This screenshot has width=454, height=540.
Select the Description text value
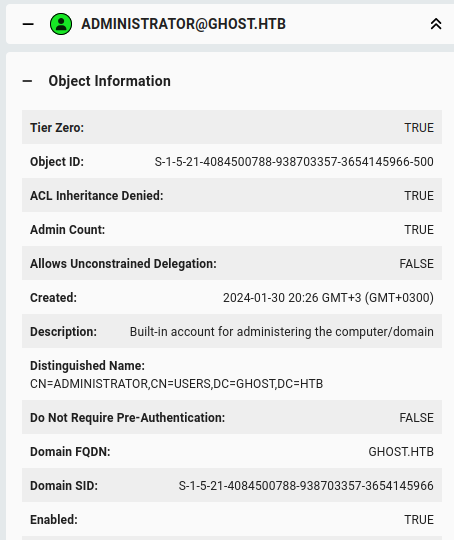[281, 332]
